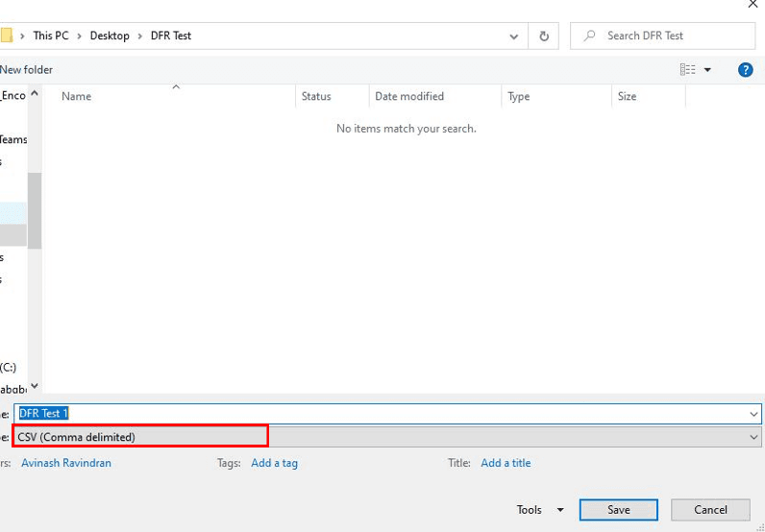Click the refresh button beside the address bar
765x532 pixels.
(544, 36)
